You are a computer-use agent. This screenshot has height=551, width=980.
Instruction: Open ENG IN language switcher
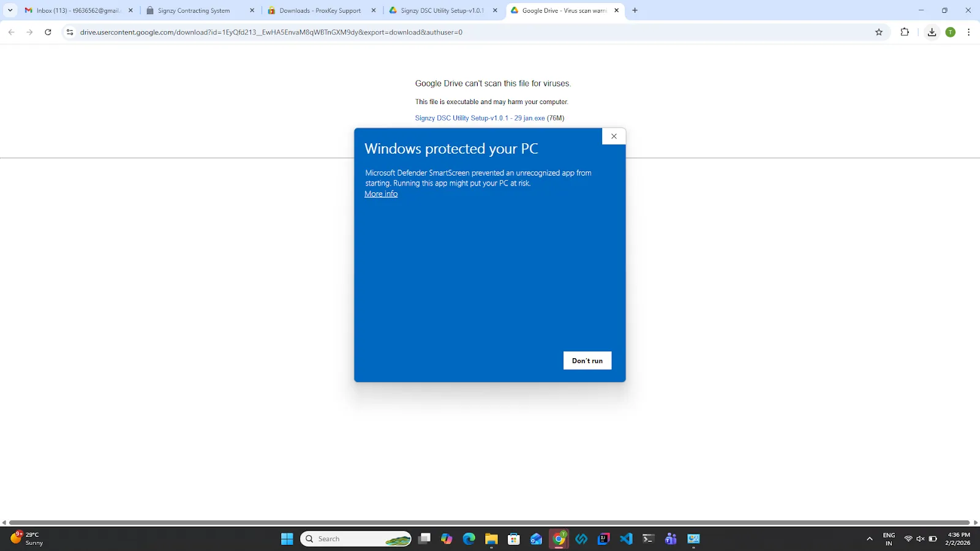pyautogui.click(x=889, y=539)
